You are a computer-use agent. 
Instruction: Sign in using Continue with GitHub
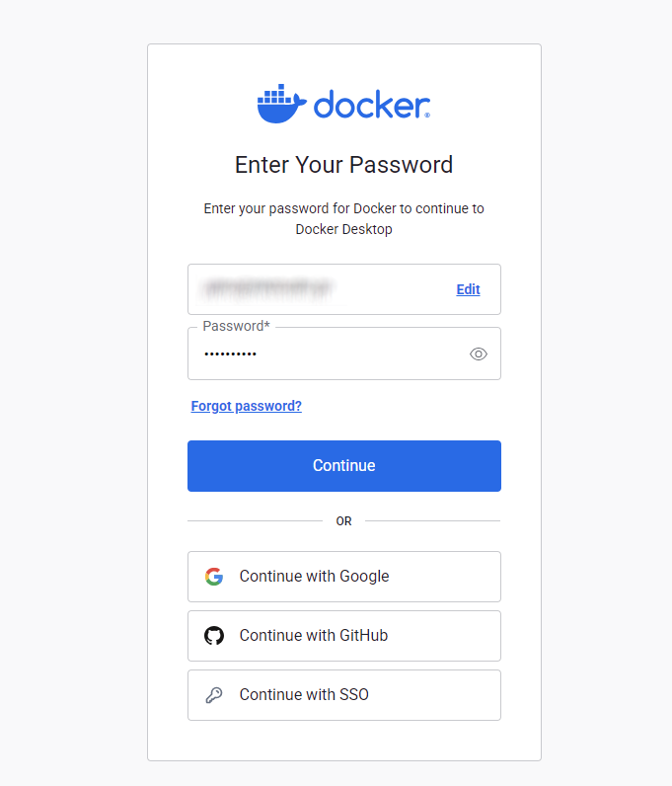(344, 636)
